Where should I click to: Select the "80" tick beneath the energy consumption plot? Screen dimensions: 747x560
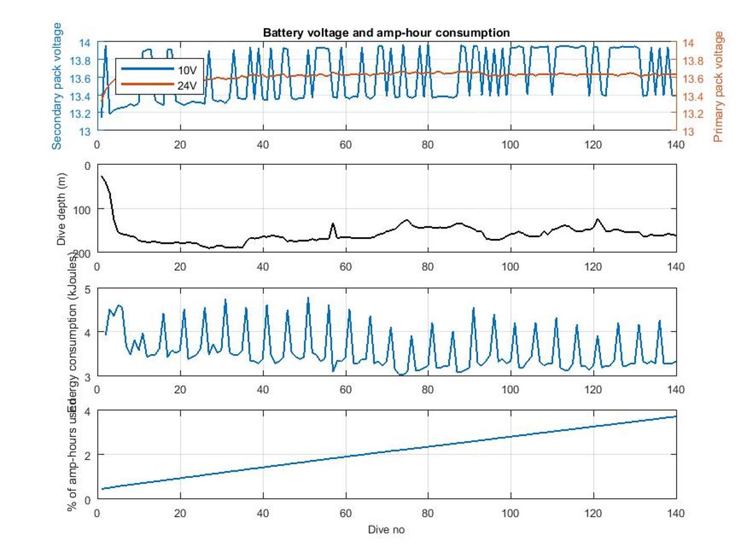pos(428,390)
